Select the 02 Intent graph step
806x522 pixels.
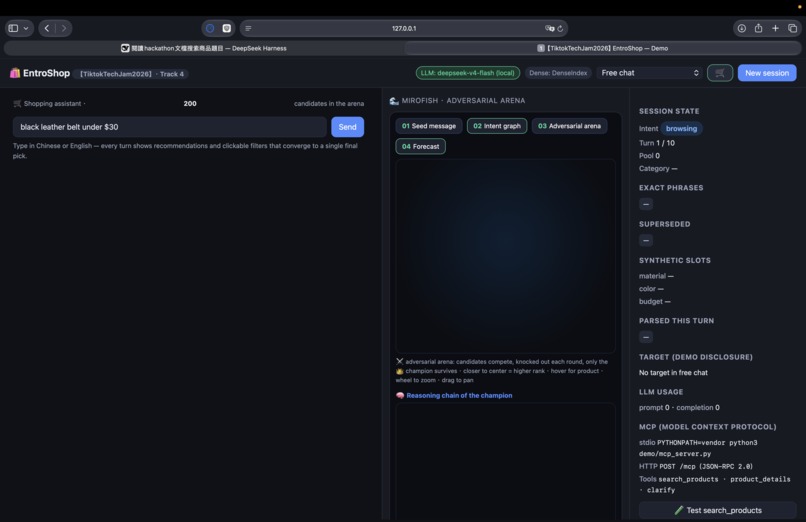(x=497, y=126)
